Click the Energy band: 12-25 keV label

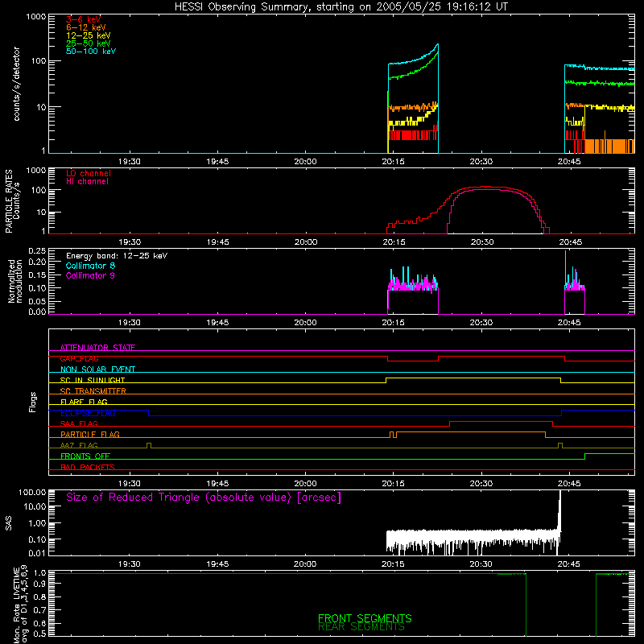[x=117, y=256]
